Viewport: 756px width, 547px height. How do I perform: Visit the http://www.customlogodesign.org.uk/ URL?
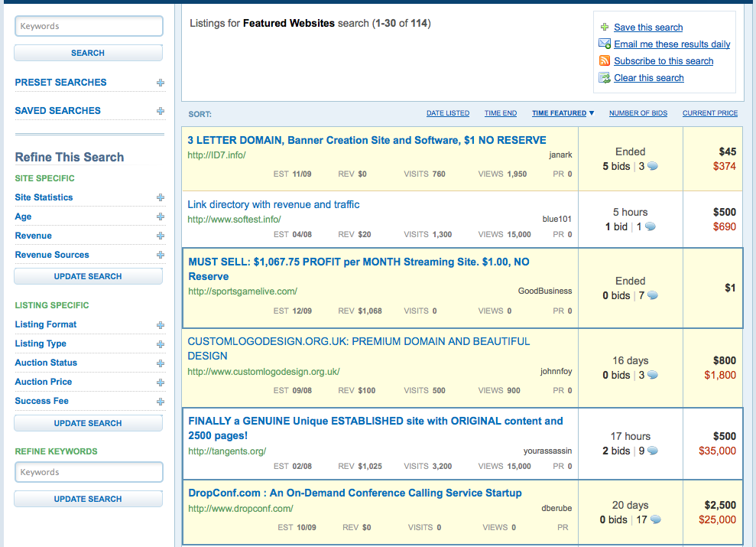tap(264, 372)
